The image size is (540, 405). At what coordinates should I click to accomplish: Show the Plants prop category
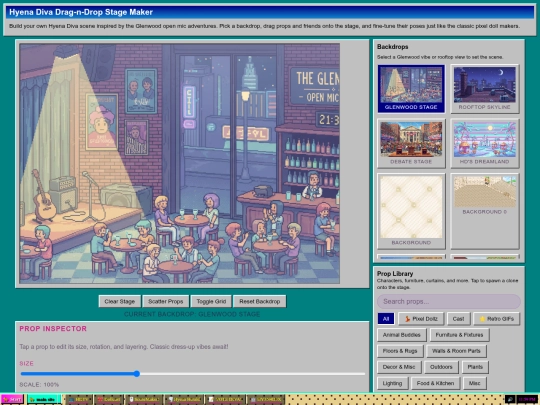coord(475,367)
